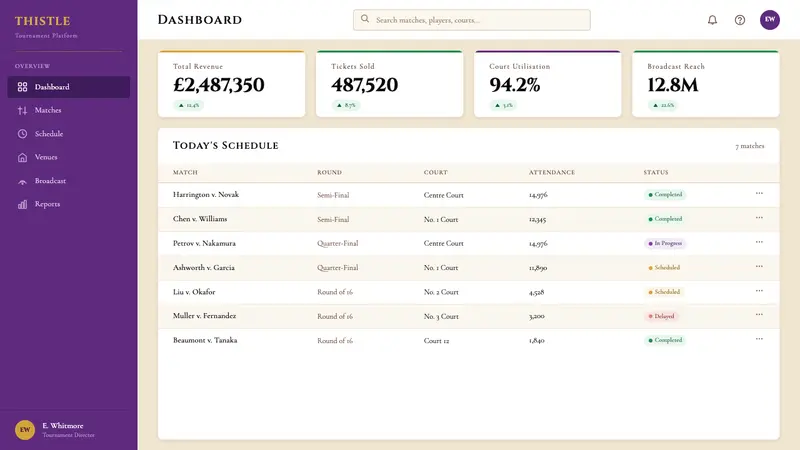Click Semi-Final round of Chen v. Williams
Screen dimensions: 800x450
pos(333,219)
